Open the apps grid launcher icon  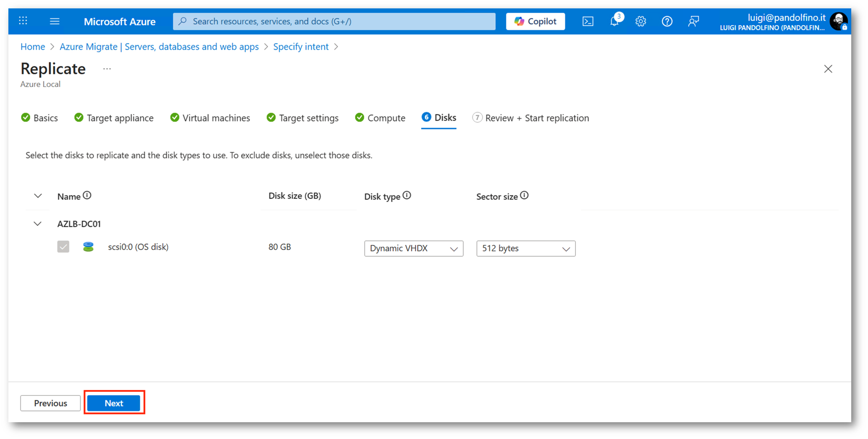click(23, 21)
